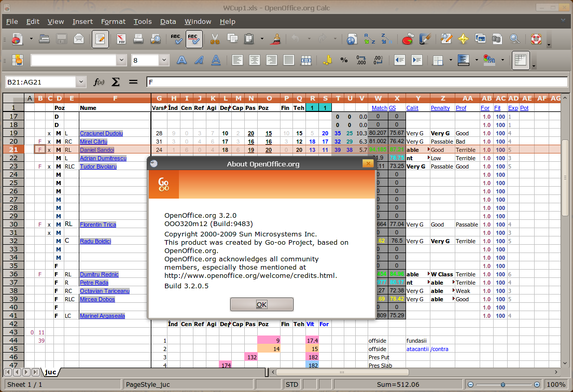
Task: Expand the Name Box dropdown showing B21:AG21
Action: point(81,82)
